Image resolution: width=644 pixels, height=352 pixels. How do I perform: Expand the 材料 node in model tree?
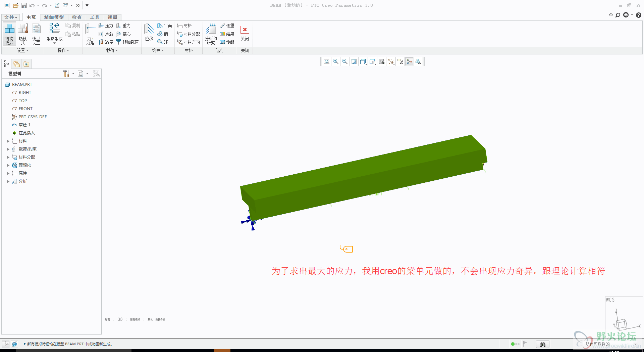8,141
